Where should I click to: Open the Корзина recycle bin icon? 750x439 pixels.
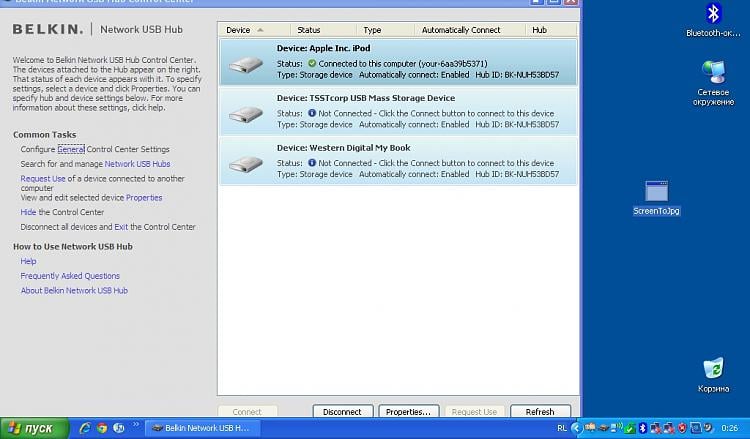pos(713,375)
